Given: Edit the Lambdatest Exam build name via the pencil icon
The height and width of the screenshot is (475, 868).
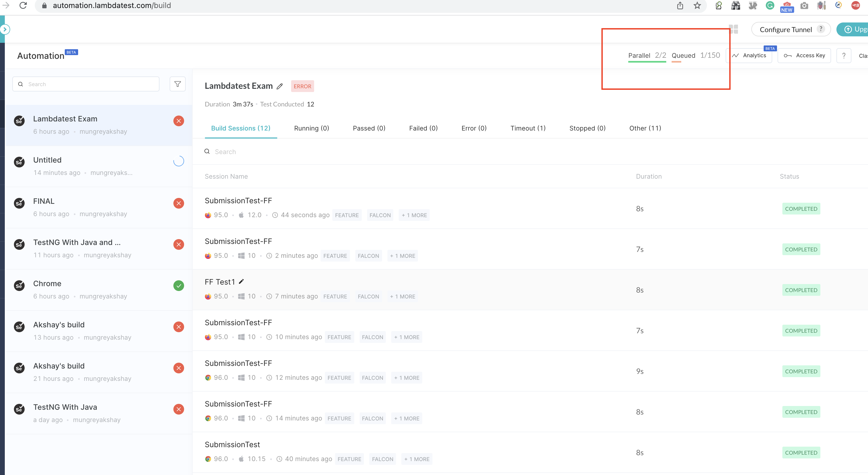Looking at the screenshot, I should coord(280,87).
